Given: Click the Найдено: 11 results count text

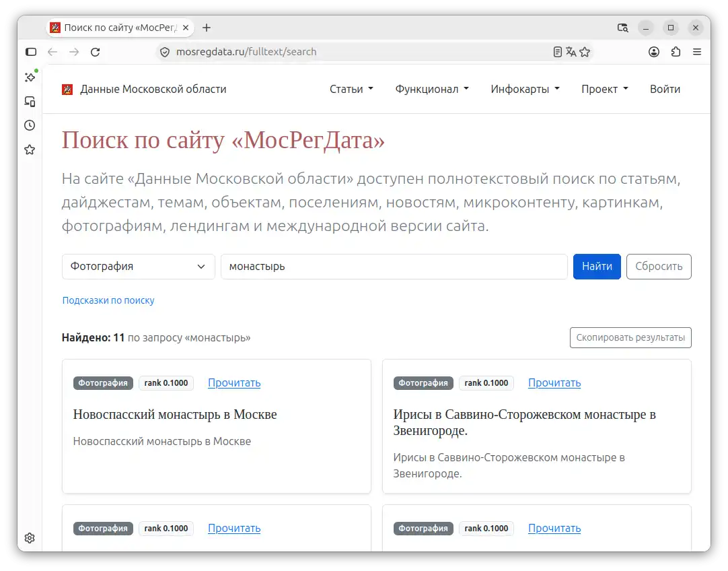Looking at the screenshot, I should (93, 338).
